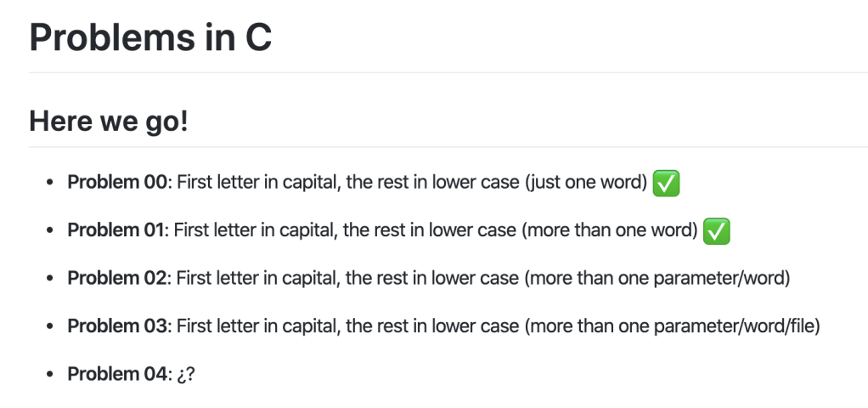Screen dimensions: 868x408
Task: Click the "(more than one parameter/word/file)" text
Action: [671, 326]
